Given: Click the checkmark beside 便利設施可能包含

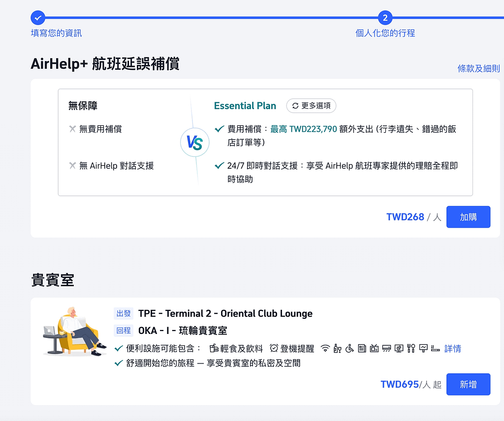Looking at the screenshot, I should point(119,348).
